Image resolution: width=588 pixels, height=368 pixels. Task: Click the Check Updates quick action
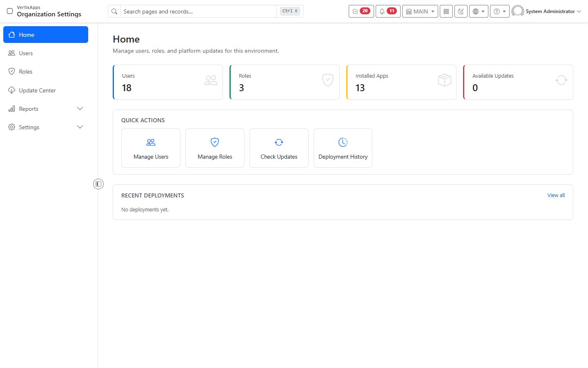[279, 148]
